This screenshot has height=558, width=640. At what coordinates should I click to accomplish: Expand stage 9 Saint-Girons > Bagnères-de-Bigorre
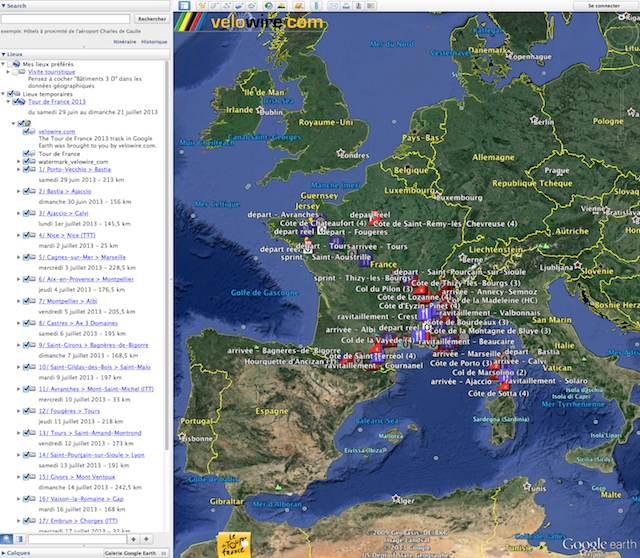point(18,345)
